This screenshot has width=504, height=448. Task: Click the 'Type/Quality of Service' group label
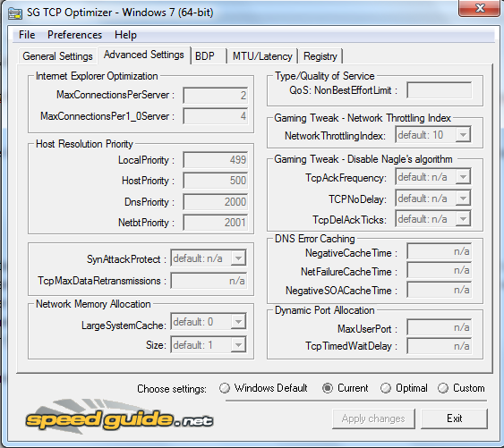click(x=325, y=76)
